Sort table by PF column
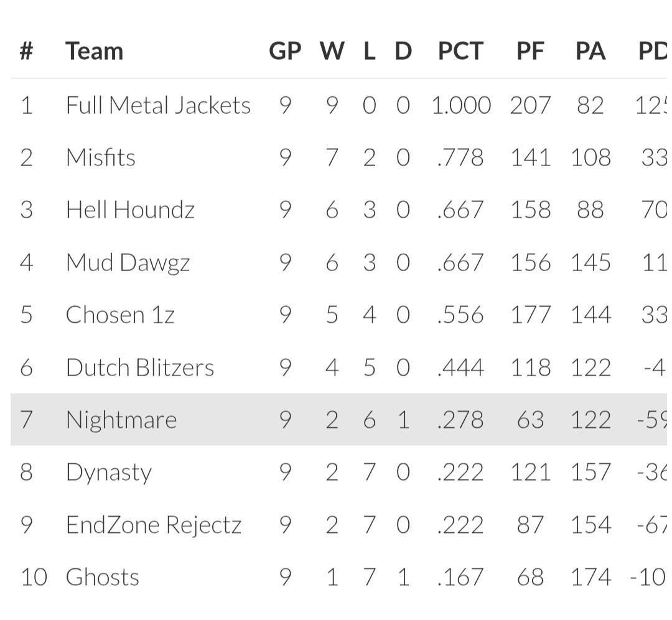The image size is (672, 620). coord(530,51)
